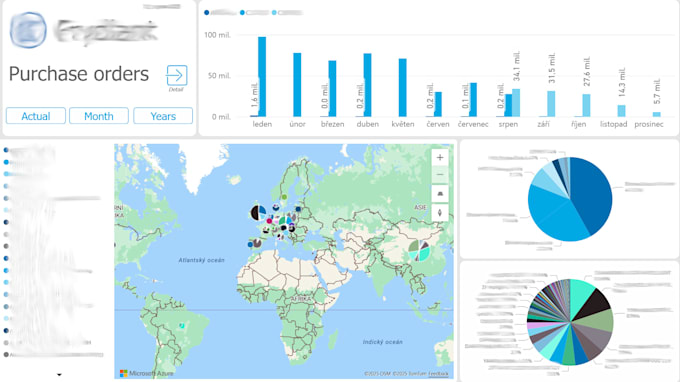Select the říjen light blue bar
The width and height of the screenshot is (680, 382).
586,105
